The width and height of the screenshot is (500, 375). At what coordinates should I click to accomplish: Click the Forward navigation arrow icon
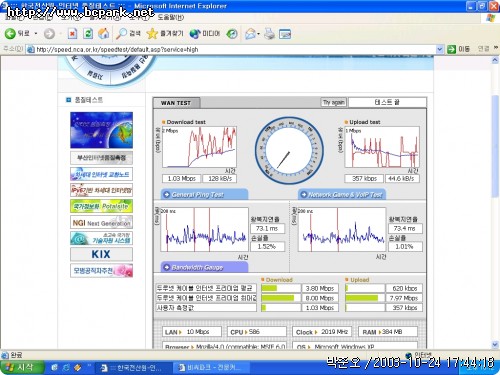coord(49,34)
